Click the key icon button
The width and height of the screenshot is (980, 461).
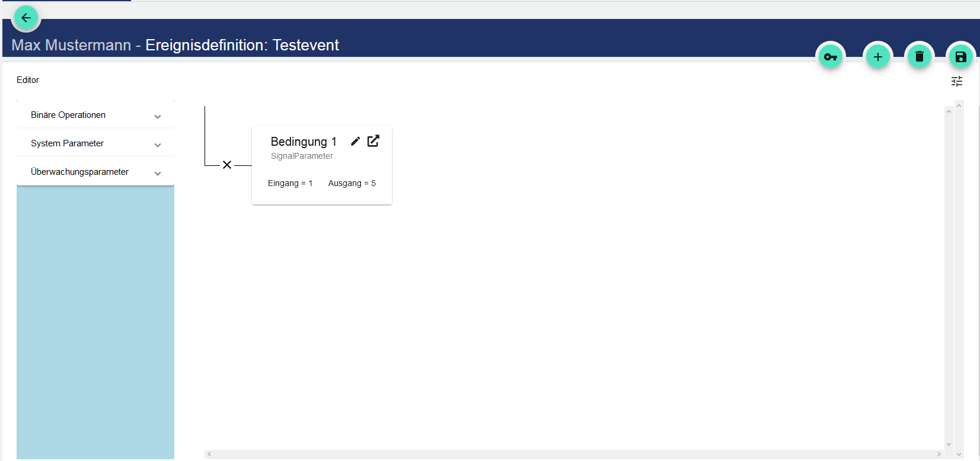coord(831,57)
